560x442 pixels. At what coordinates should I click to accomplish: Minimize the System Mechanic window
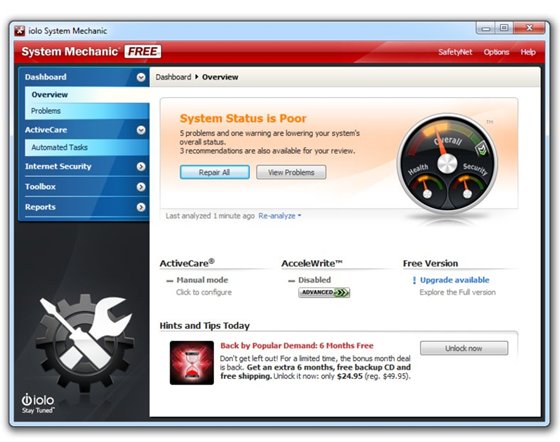[x=486, y=28]
